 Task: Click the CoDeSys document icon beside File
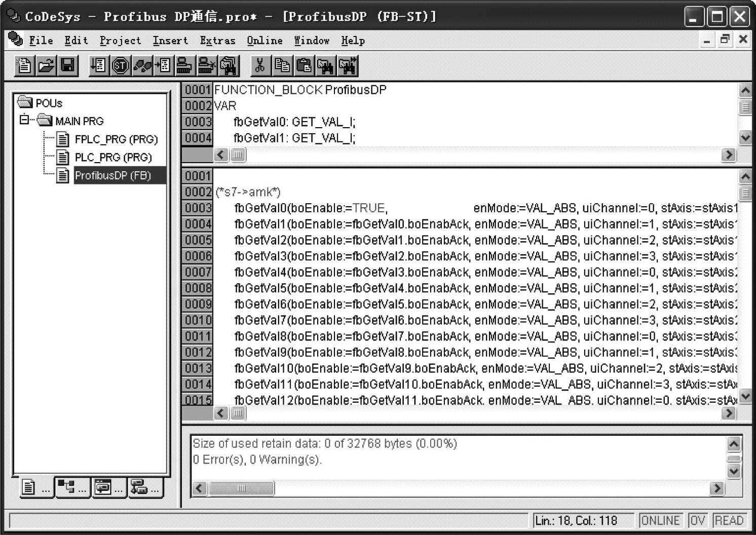click(x=16, y=40)
